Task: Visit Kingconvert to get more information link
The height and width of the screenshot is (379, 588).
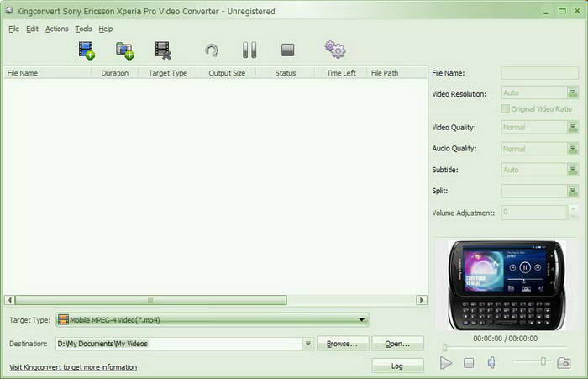Action: pos(73,367)
